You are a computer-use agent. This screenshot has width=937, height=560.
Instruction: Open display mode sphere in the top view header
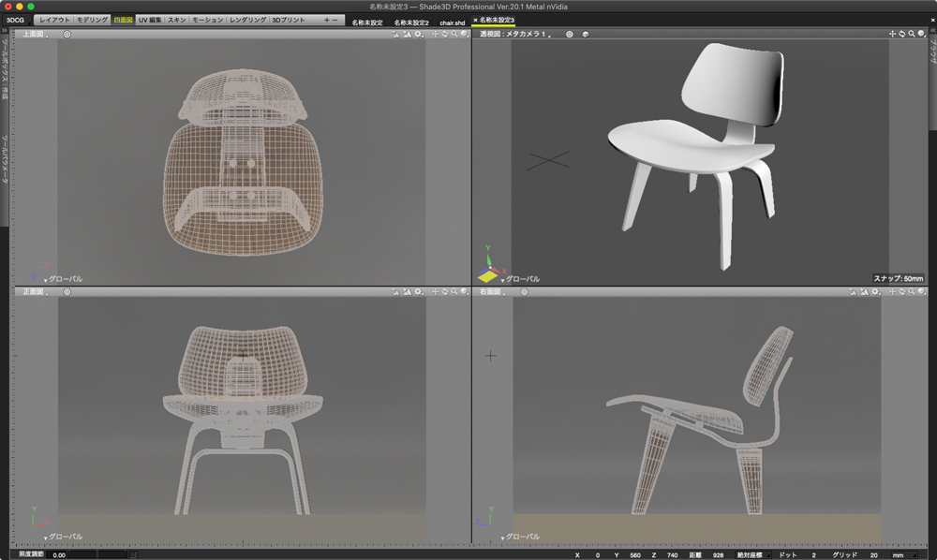point(465,34)
